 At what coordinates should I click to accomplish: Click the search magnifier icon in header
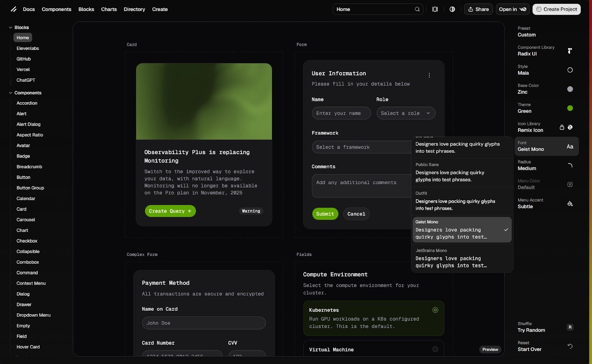[417, 9]
